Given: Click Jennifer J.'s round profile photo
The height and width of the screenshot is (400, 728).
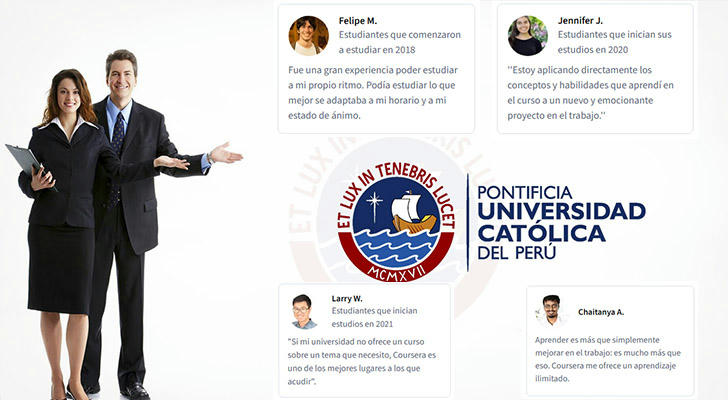Looking at the screenshot, I should (527, 36).
